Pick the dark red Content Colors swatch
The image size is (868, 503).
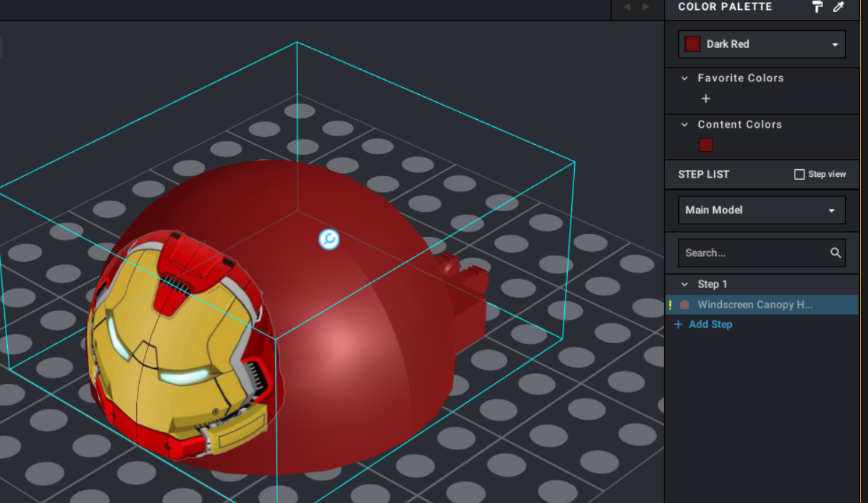pyautogui.click(x=706, y=145)
